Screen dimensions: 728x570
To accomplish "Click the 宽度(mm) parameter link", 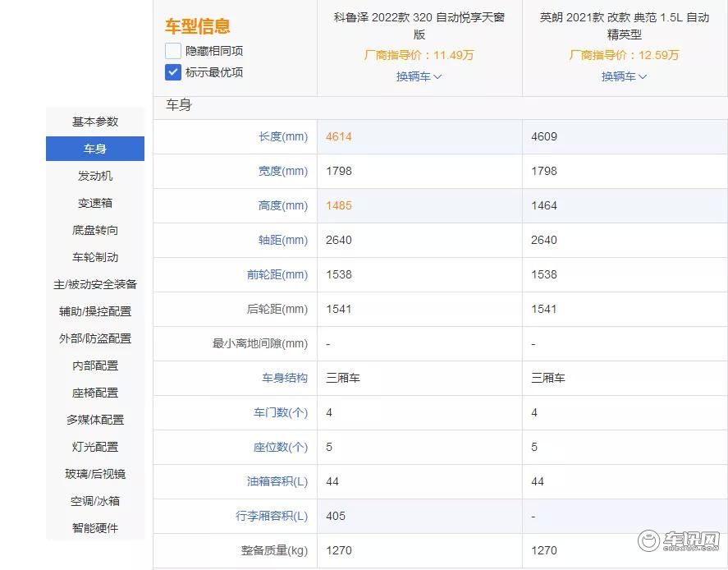I will [283, 171].
